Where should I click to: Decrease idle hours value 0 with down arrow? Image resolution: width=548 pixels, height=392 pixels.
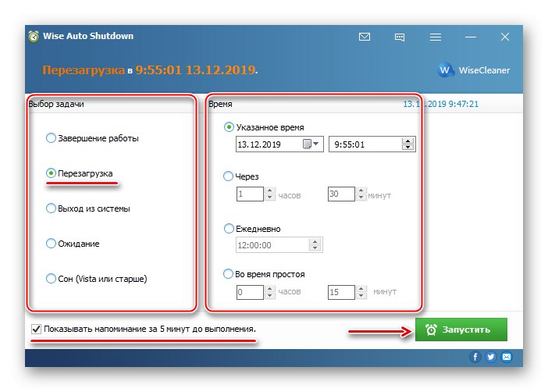(x=269, y=295)
